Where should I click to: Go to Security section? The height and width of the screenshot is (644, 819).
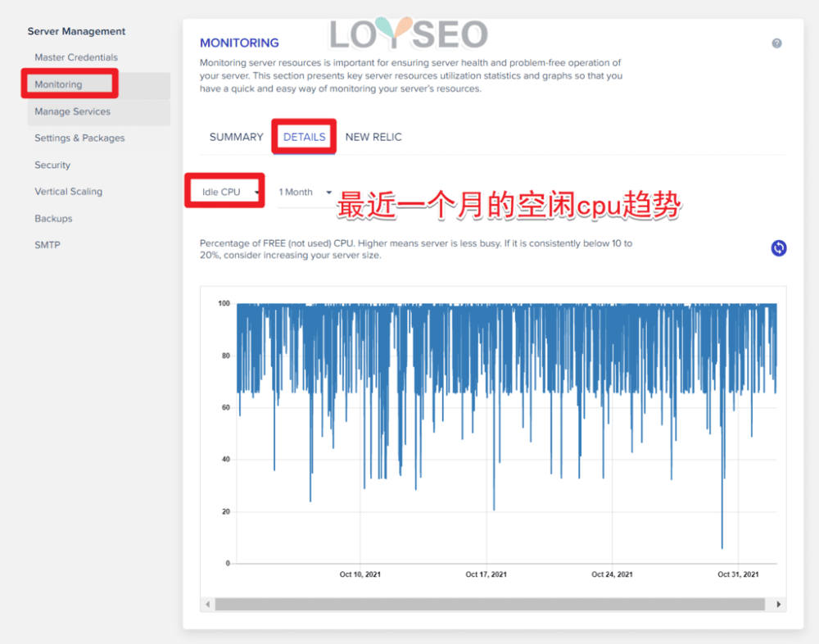tap(52, 166)
